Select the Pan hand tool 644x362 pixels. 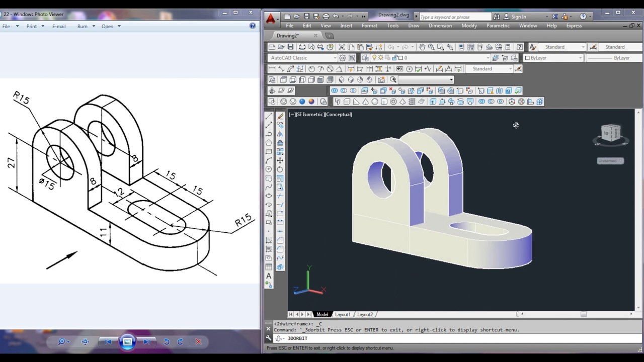pyautogui.click(x=422, y=47)
